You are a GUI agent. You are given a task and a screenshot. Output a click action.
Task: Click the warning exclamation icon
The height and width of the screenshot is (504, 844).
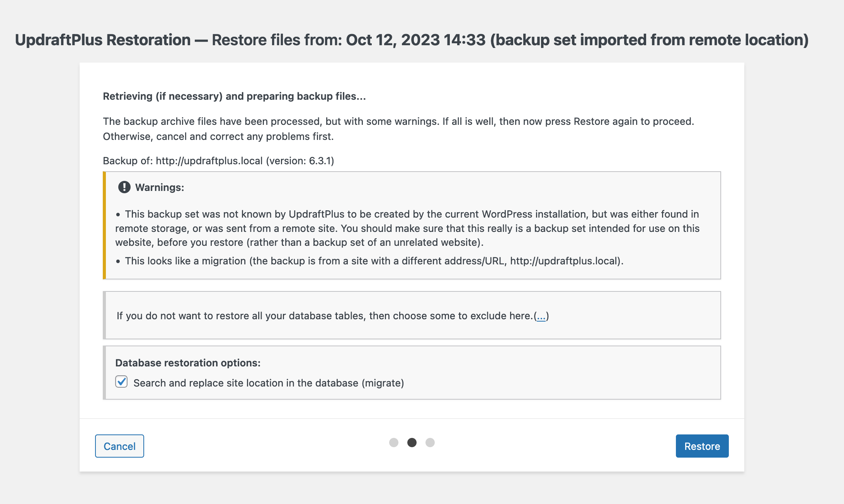[x=124, y=187]
